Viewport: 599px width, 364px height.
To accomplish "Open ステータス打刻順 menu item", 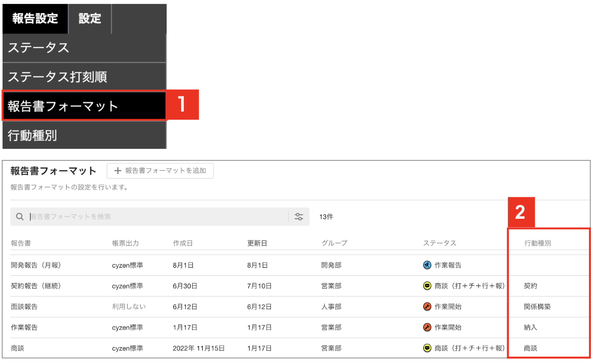I will coord(84,77).
